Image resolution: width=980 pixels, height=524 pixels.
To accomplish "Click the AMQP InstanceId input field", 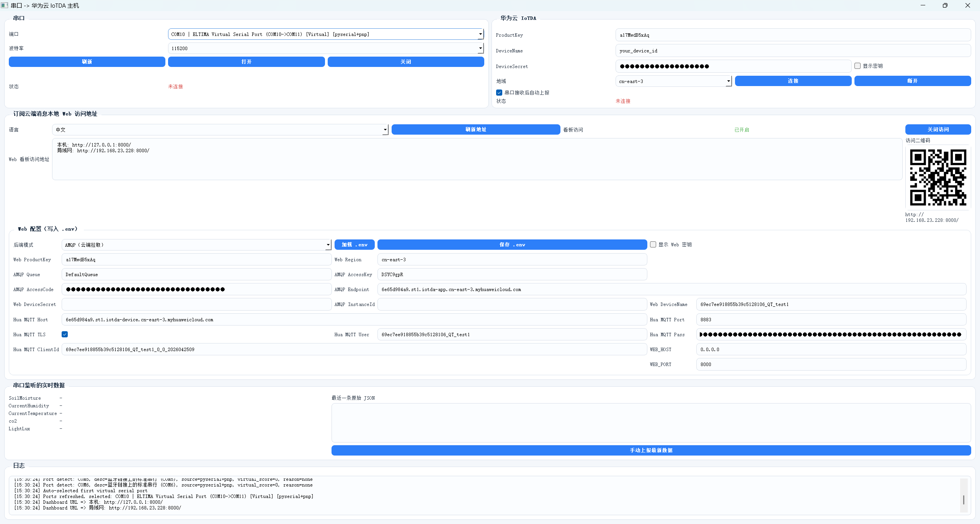I will 512,304.
